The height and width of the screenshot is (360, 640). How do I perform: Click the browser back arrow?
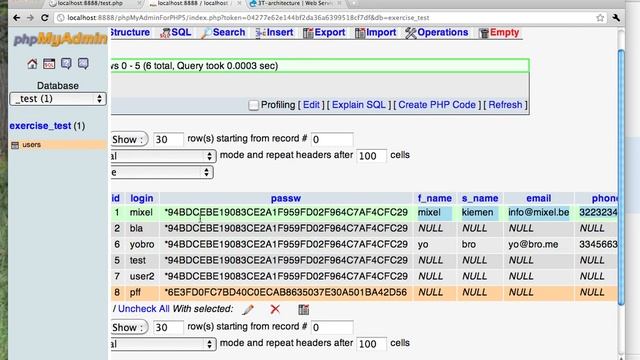pos(16,18)
